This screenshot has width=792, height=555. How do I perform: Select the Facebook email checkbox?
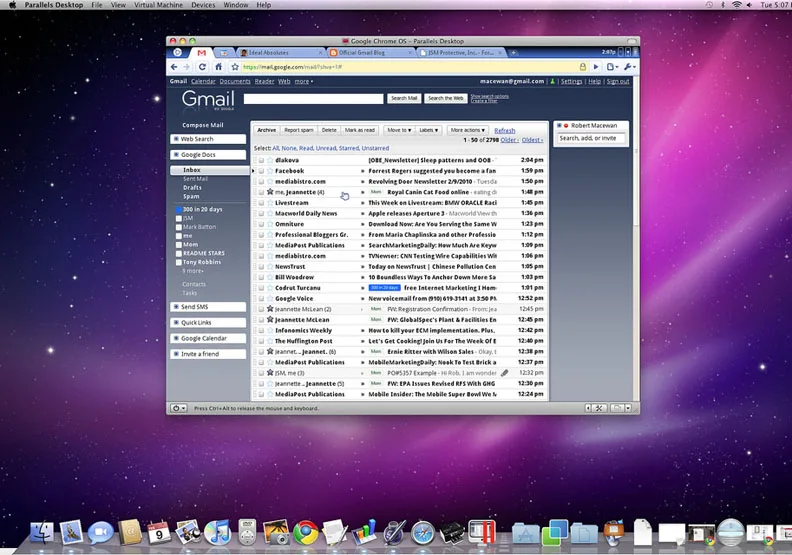[261, 171]
